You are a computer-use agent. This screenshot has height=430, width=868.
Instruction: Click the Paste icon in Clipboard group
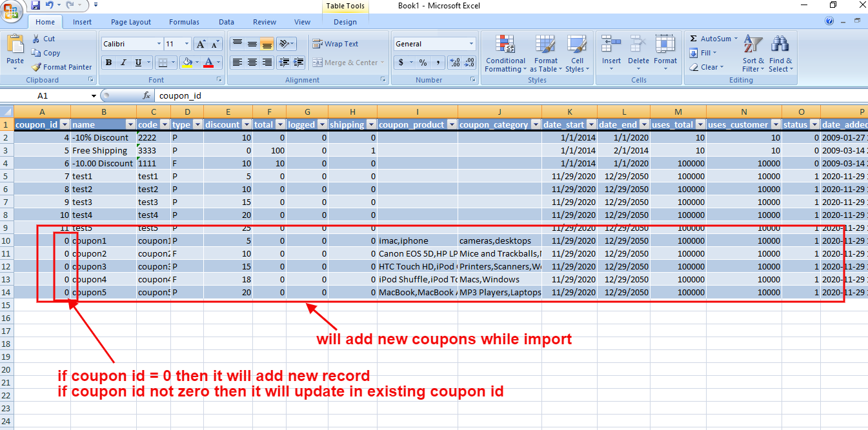(x=15, y=45)
